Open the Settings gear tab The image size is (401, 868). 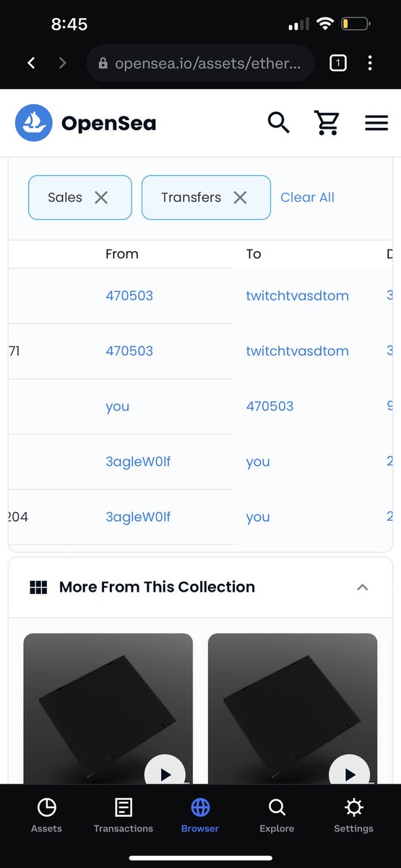tap(353, 815)
